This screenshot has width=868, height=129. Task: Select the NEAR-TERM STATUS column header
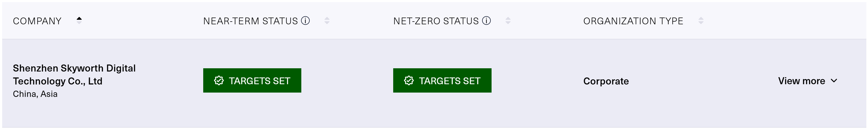pos(250,21)
